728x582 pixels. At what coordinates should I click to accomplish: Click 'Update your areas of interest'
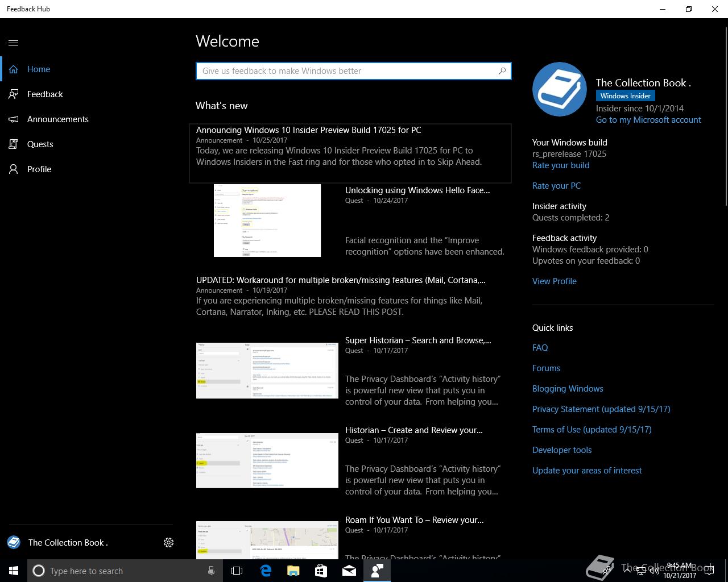tap(587, 471)
